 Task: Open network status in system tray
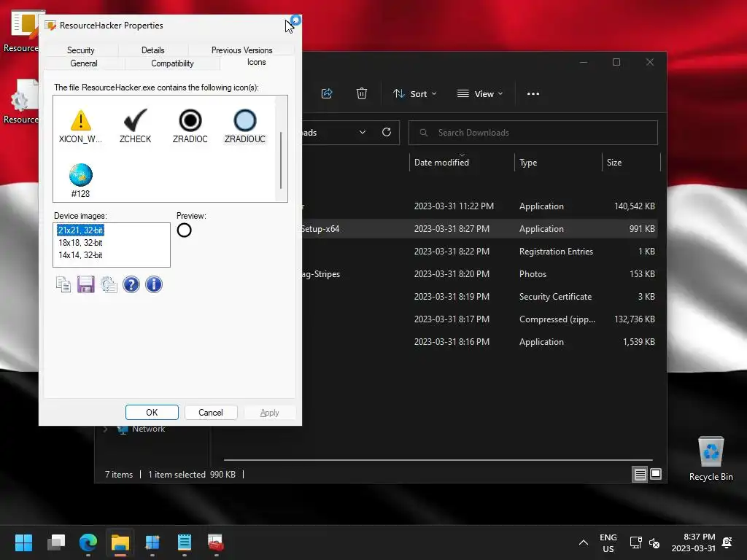(635, 542)
